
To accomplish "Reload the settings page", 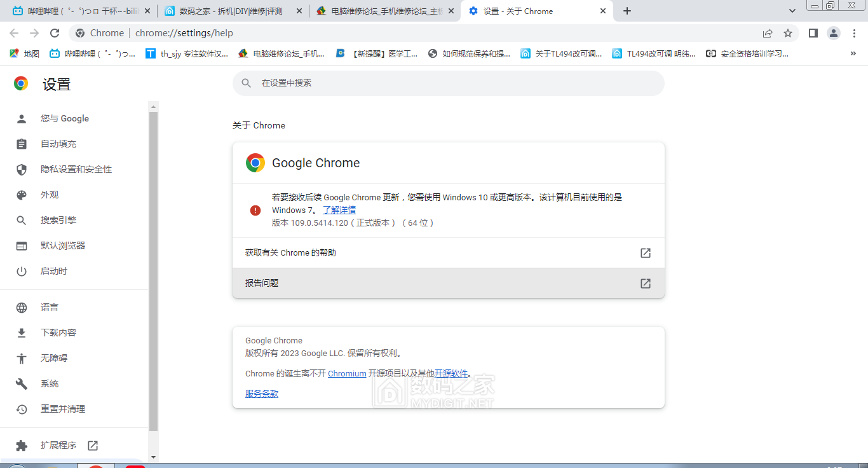I will click(55, 33).
